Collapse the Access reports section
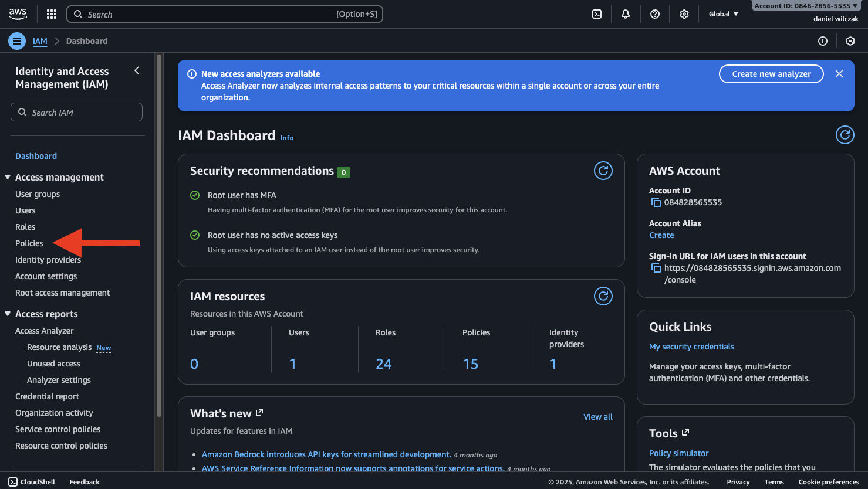Viewport: 868px width, 489px height. (8, 314)
